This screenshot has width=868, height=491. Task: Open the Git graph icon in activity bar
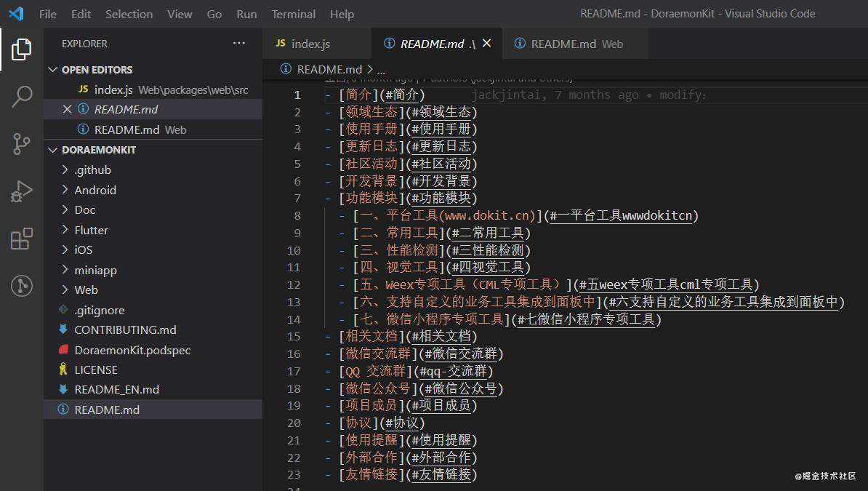[x=22, y=286]
